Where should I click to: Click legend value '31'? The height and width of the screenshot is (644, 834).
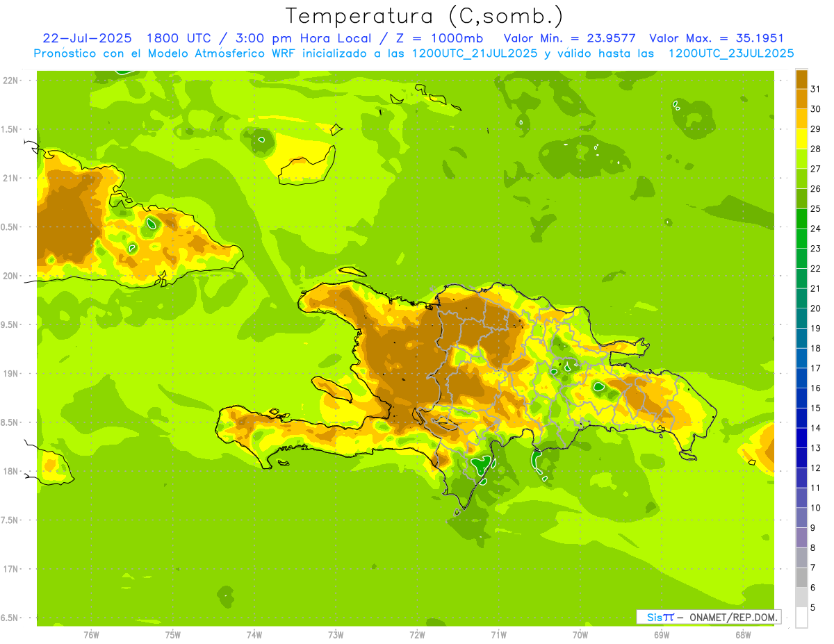pyautogui.click(x=816, y=89)
